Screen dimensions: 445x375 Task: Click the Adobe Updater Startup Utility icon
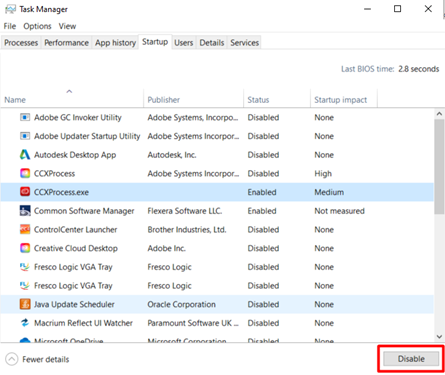coord(25,136)
